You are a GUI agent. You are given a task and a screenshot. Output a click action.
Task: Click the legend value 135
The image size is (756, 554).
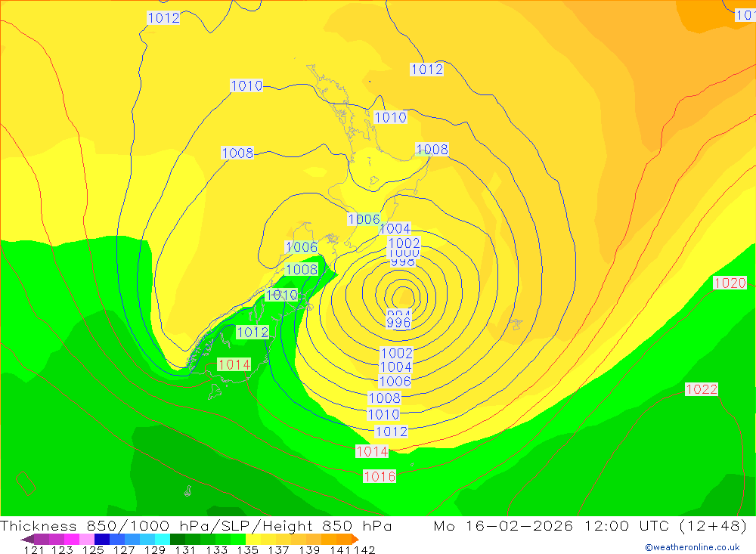[247, 549]
